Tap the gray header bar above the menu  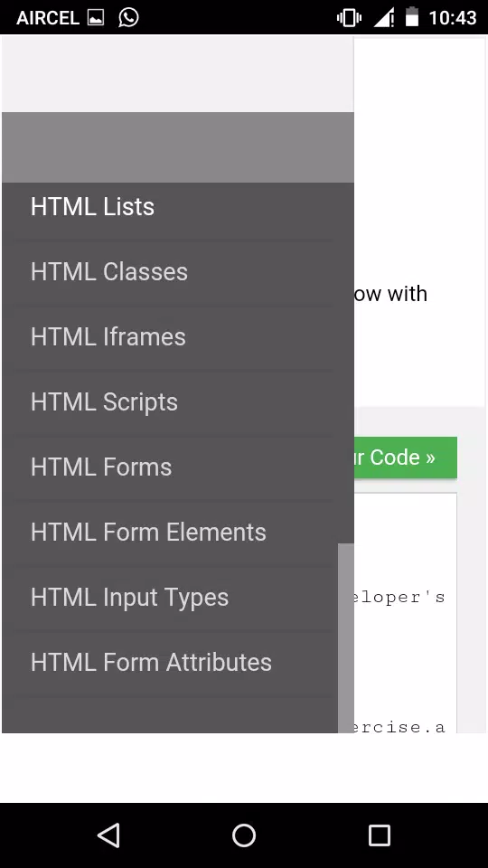click(x=178, y=147)
